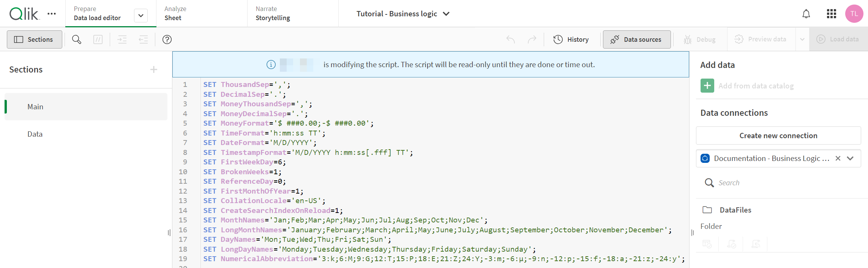
Task: Clear the Documentation - Business Logic space selection
Action: tap(838, 158)
